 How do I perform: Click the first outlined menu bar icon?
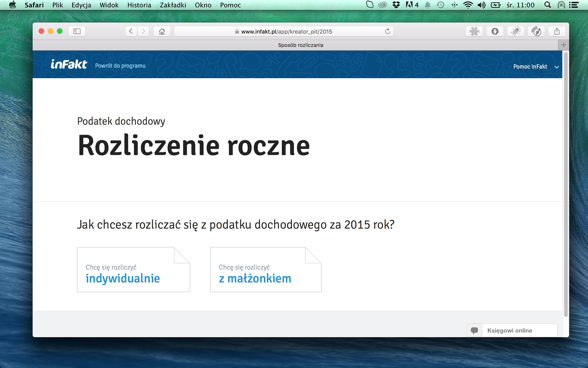[370, 5]
